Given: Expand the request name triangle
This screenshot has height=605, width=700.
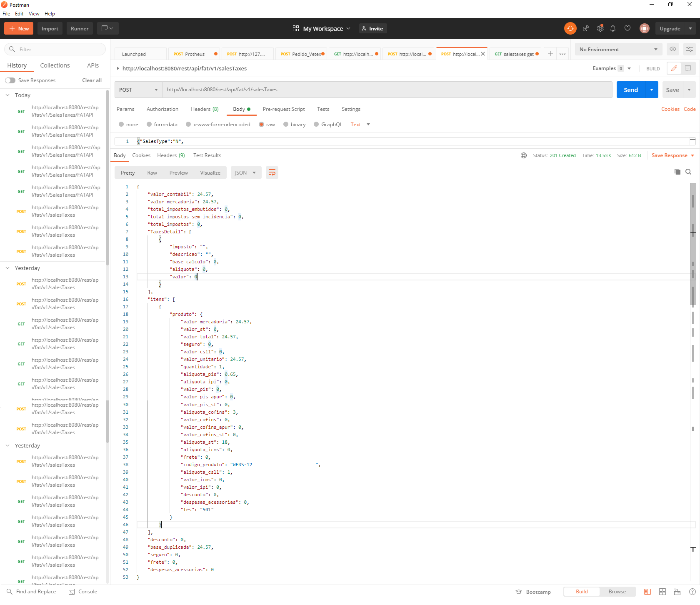Looking at the screenshot, I should [118, 68].
